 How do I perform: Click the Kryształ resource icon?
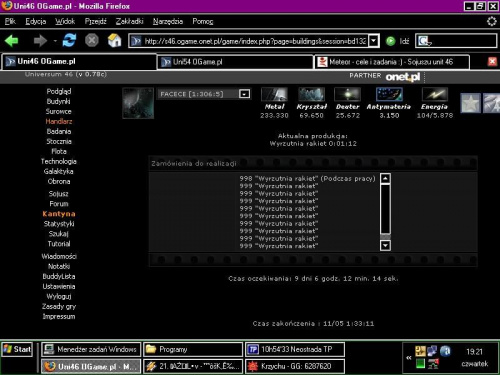point(311,94)
